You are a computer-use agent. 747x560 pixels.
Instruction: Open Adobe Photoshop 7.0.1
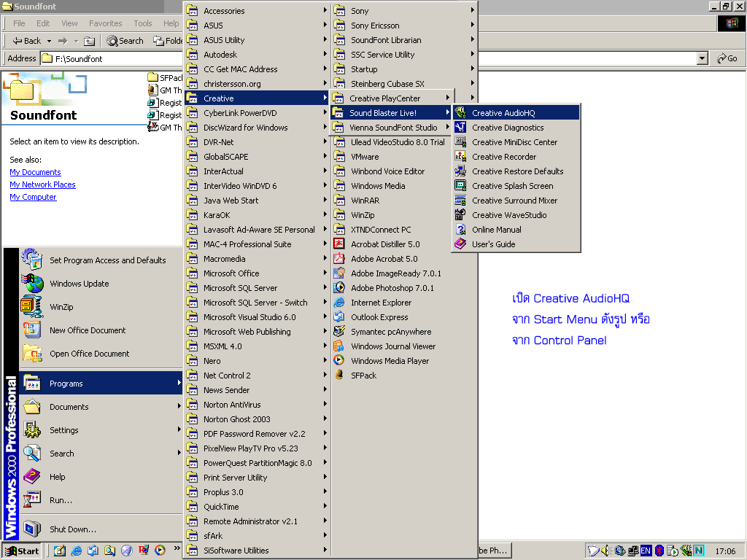click(404, 288)
